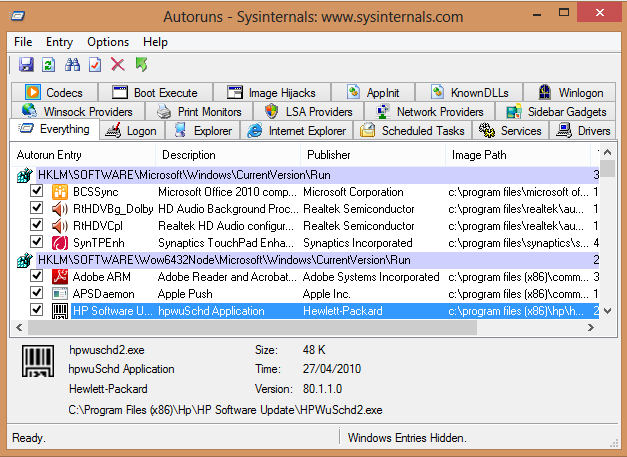View the Sidebar Gadgets tab

(x=556, y=111)
